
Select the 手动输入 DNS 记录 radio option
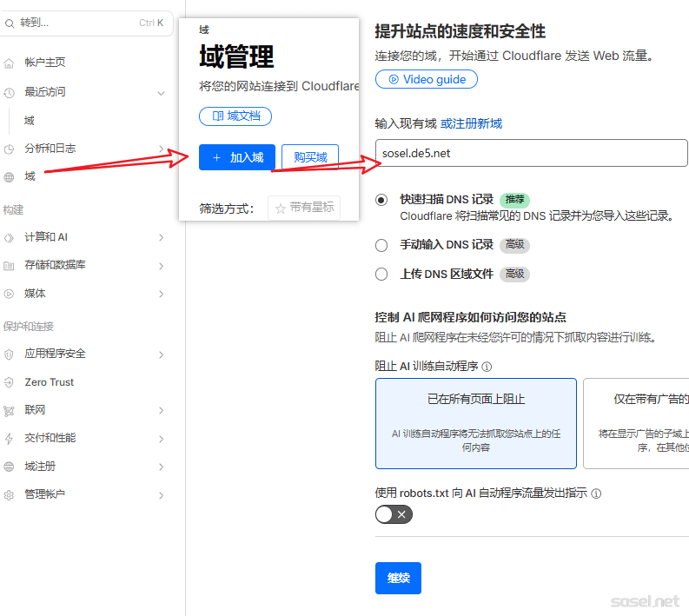point(381,245)
